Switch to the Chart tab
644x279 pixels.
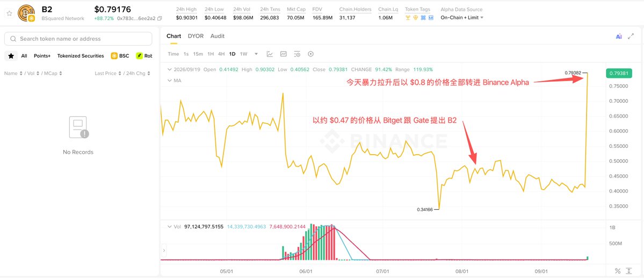coord(173,36)
